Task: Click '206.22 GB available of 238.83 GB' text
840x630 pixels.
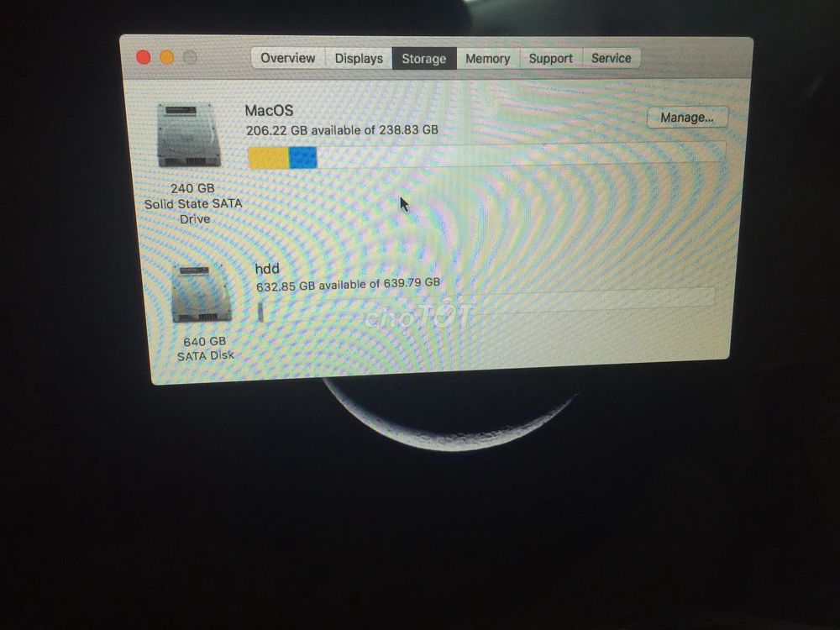Action: click(x=342, y=130)
